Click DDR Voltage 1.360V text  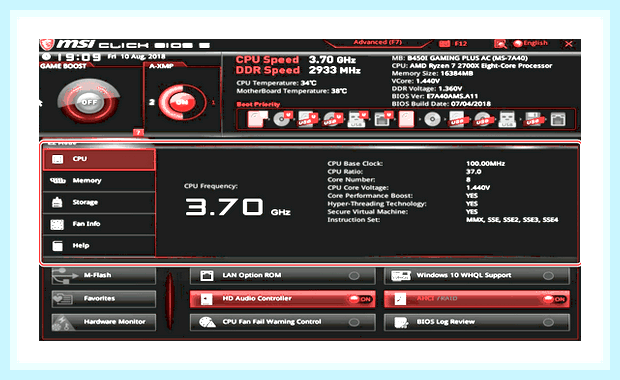coord(427,89)
